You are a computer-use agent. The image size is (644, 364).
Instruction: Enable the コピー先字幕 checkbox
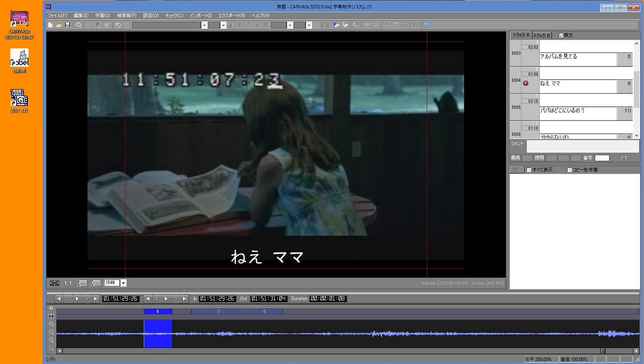[x=569, y=170]
